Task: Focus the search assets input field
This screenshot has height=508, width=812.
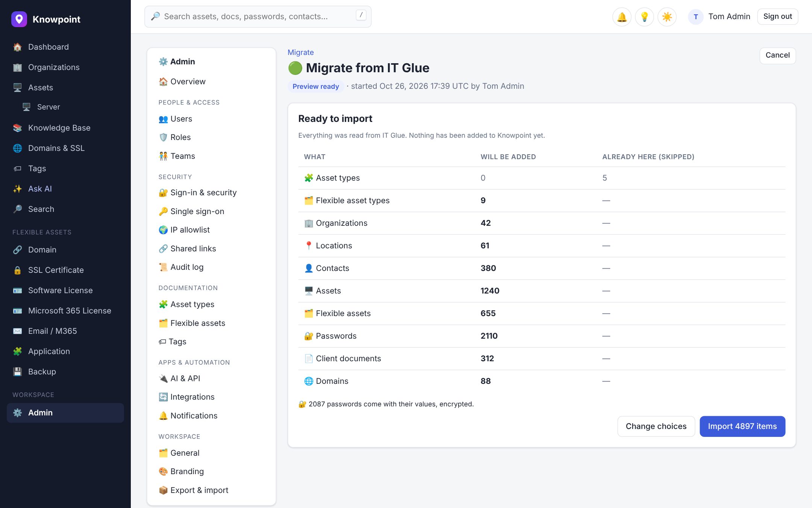Action: (x=258, y=17)
